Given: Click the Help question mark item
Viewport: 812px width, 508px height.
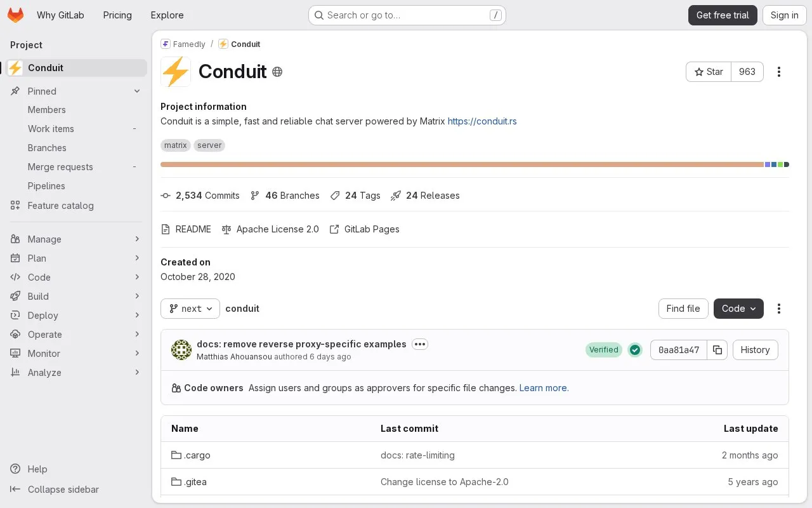Looking at the screenshot, I should 29,469.
